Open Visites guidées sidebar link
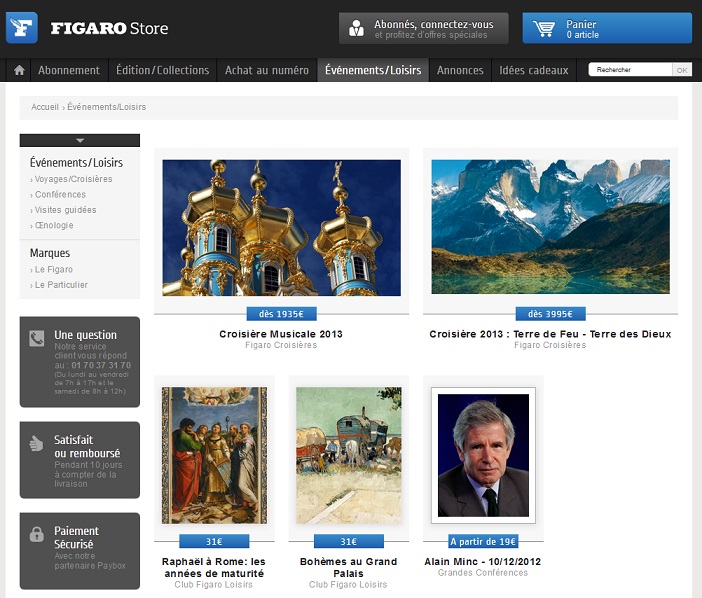The image size is (702, 598). tap(65, 210)
